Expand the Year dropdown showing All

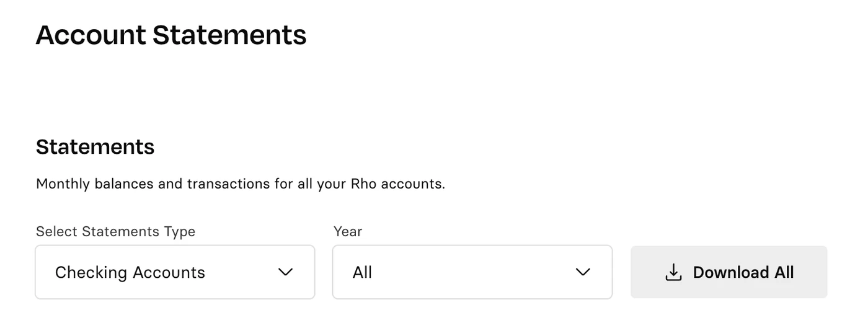click(472, 272)
